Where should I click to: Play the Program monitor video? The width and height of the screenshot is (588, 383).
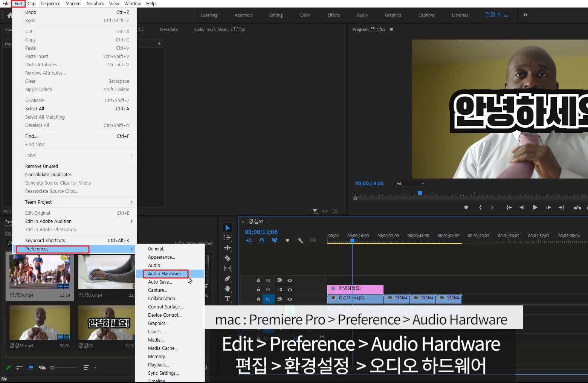pos(535,208)
